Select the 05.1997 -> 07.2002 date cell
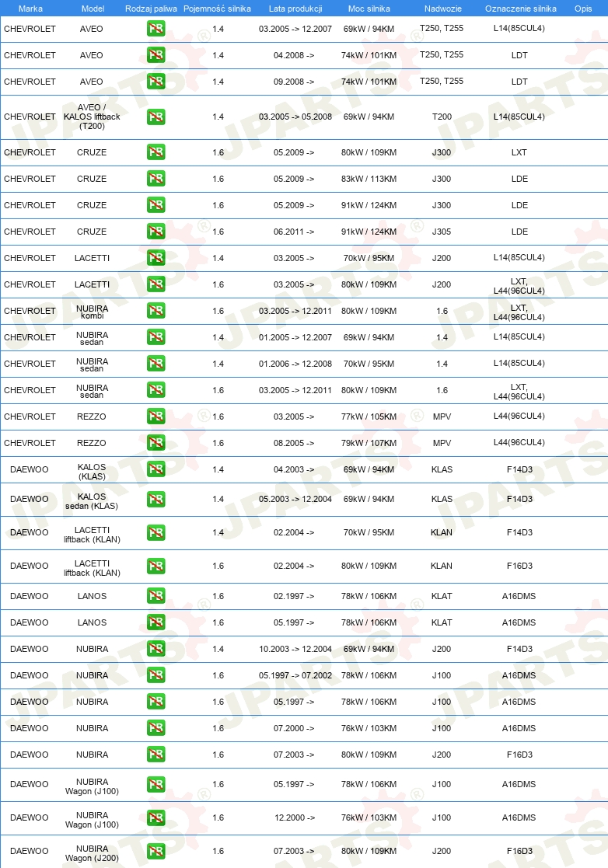The height and width of the screenshot is (868, 608). click(x=295, y=675)
